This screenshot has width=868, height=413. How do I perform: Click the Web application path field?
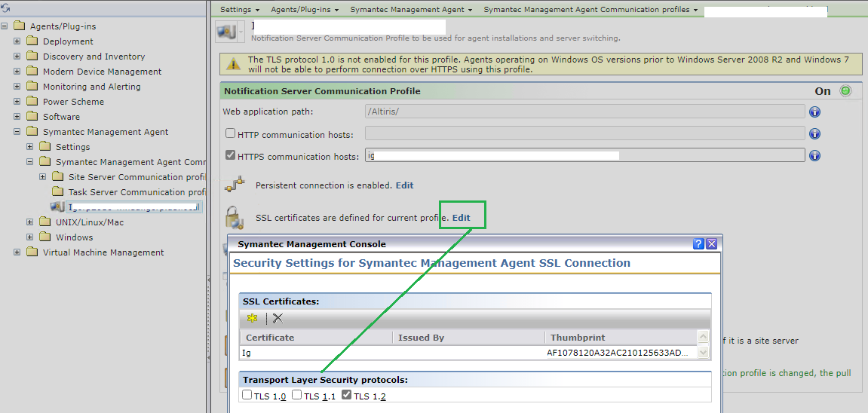(x=584, y=112)
